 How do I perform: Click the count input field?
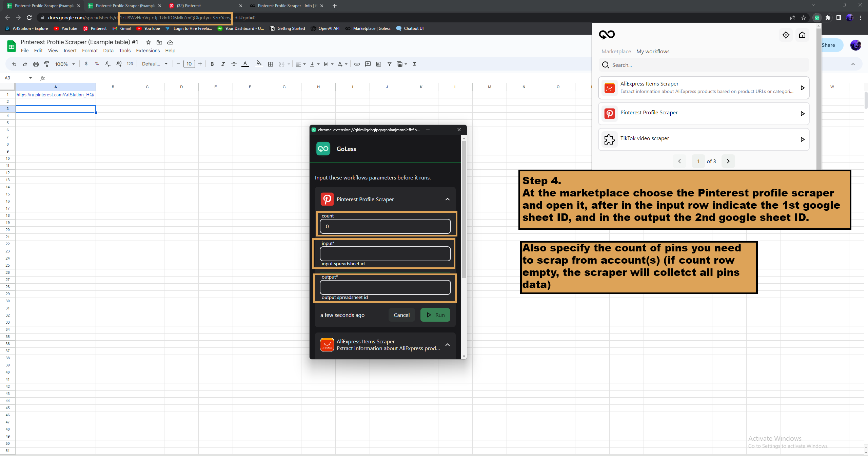(385, 226)
